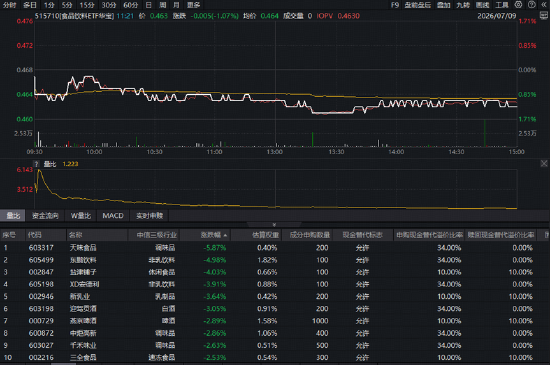Select the 量比 indicator tab
This screenshot has width=550, height=365.
coord(13,216)
